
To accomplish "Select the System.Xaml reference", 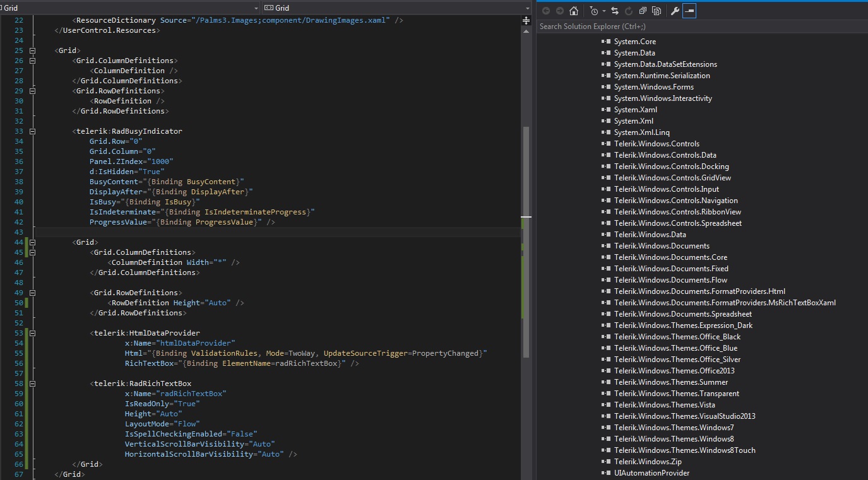I will tap(635, 110).
